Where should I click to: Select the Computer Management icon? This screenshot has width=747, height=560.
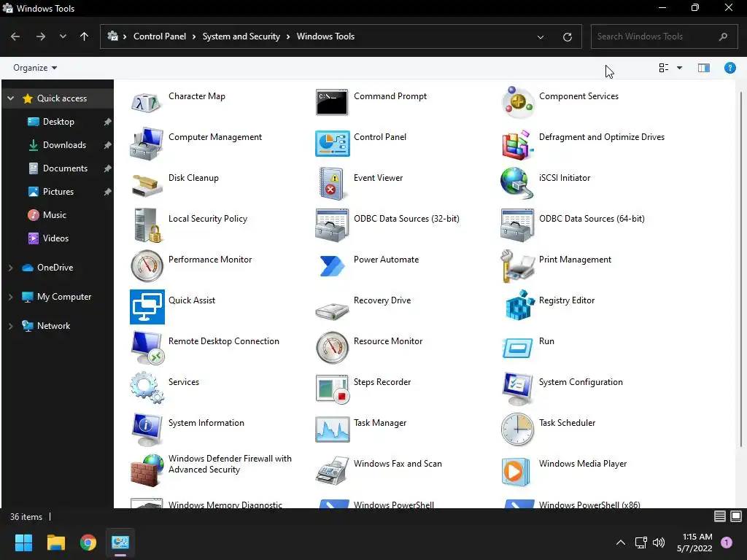click(x=147, y=144)
